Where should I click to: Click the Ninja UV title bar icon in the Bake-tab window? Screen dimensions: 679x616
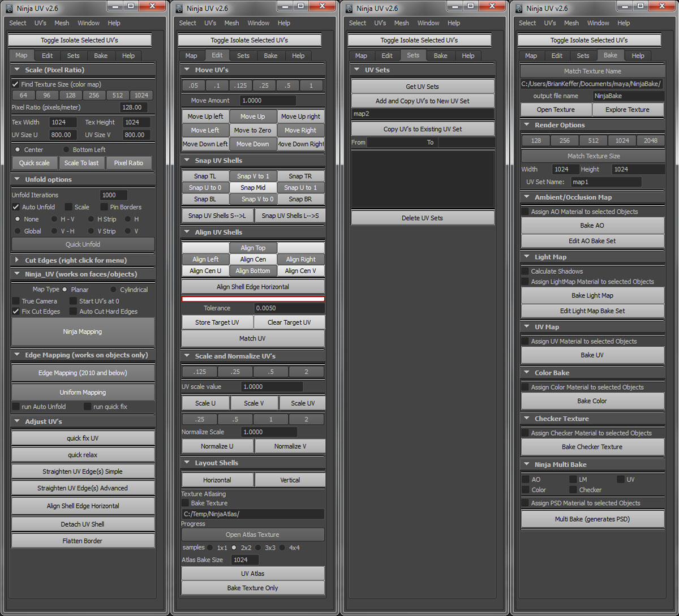click(519, 8)
